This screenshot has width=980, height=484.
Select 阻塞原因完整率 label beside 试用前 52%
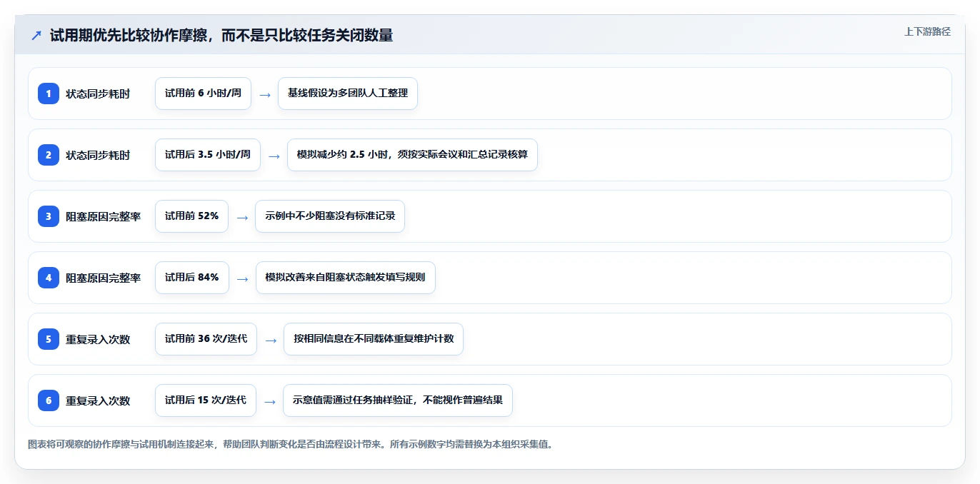pos(103,216)
